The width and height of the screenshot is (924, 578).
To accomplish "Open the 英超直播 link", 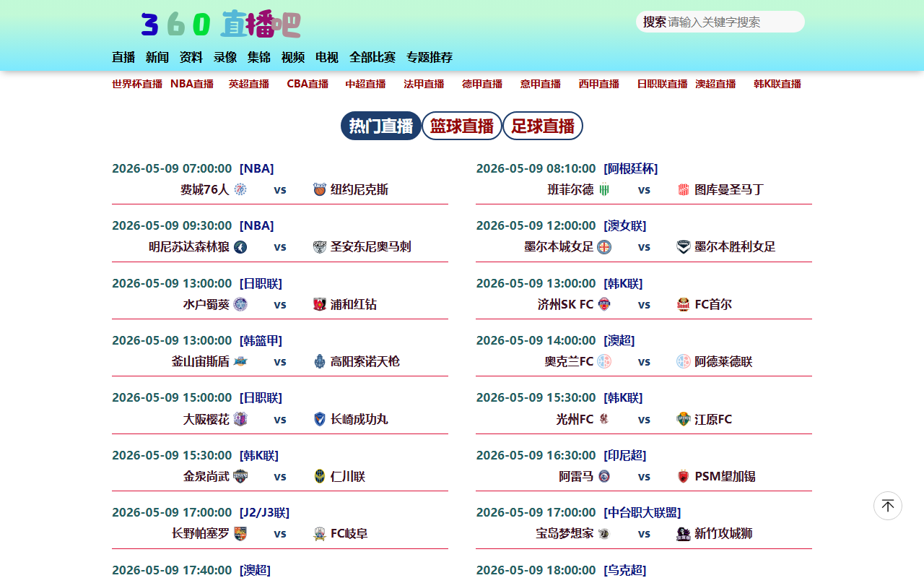I will point(249,84).
